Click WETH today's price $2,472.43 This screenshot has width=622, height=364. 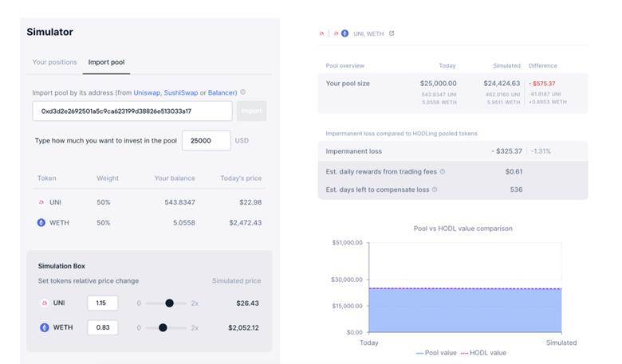(245, 223)
